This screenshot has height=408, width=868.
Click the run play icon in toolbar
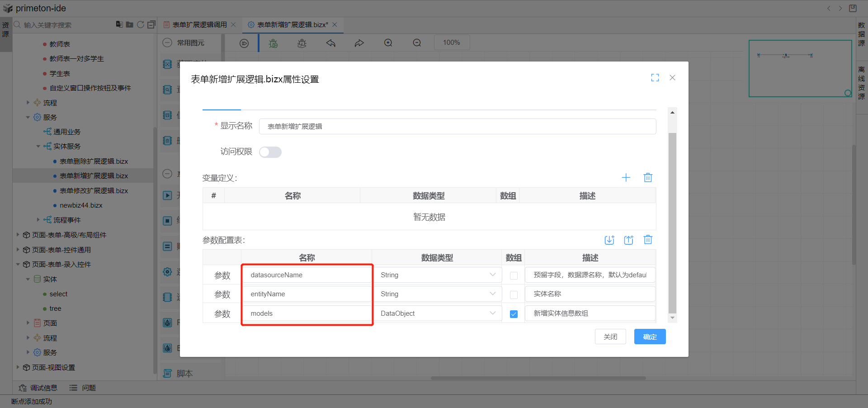coord(244,43)
